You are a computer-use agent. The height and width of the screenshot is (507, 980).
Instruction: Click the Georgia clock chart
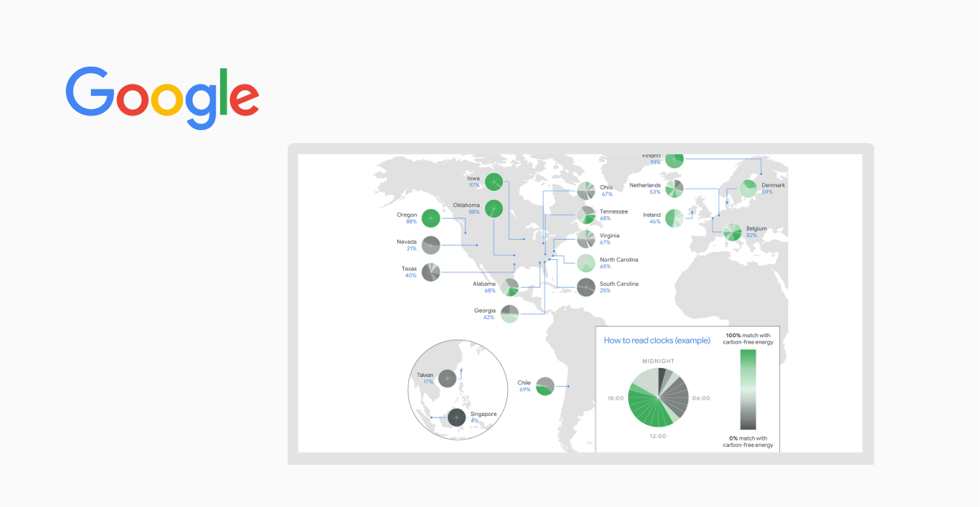[x=510, y=314]
